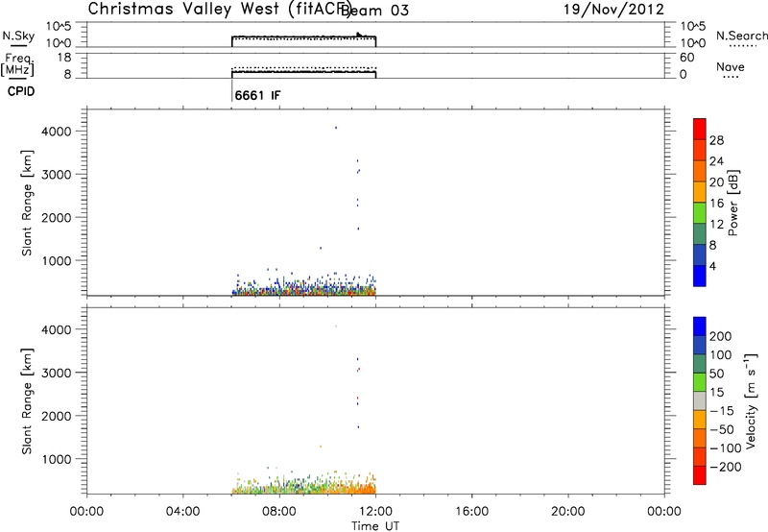768x532 pixels.
Task: Click the bottom red swatch of Velocity colorbar
Action: tap(700, 475)
